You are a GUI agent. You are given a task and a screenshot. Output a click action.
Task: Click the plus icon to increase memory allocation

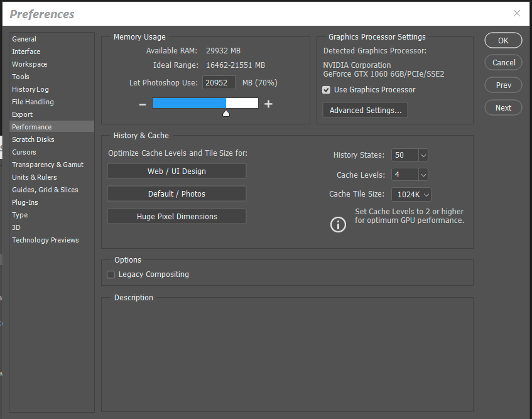[x=268, y=103]
